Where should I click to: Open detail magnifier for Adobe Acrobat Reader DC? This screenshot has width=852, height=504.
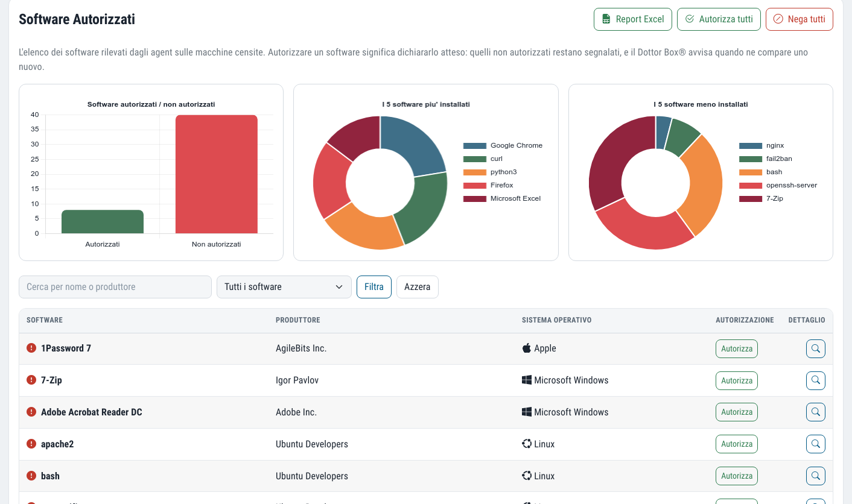tap(816, 412)
